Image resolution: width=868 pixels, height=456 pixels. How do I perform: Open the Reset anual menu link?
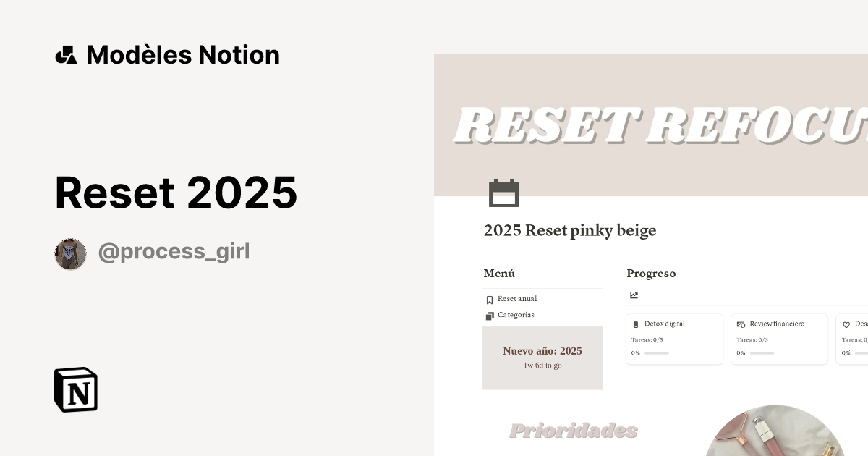(516, 298)
